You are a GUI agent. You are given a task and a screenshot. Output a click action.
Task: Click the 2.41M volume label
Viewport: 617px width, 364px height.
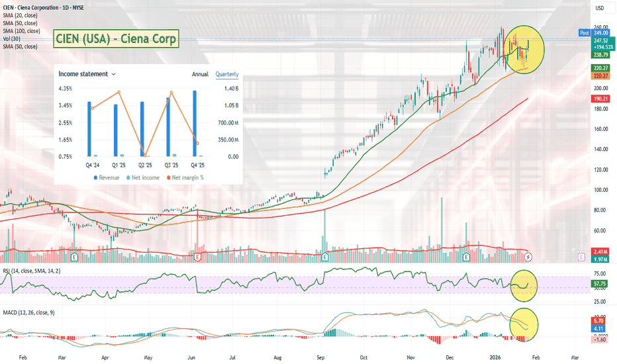601,251
